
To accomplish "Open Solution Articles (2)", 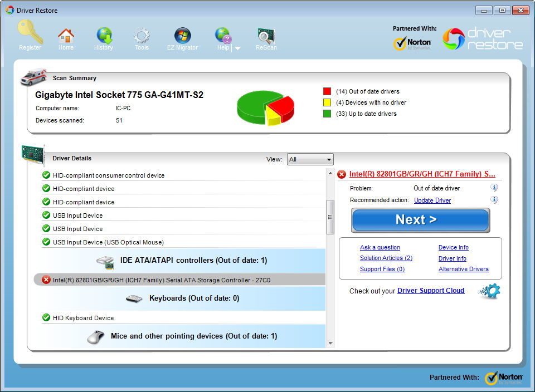I will pyautogui.click(x=386, y=258).
